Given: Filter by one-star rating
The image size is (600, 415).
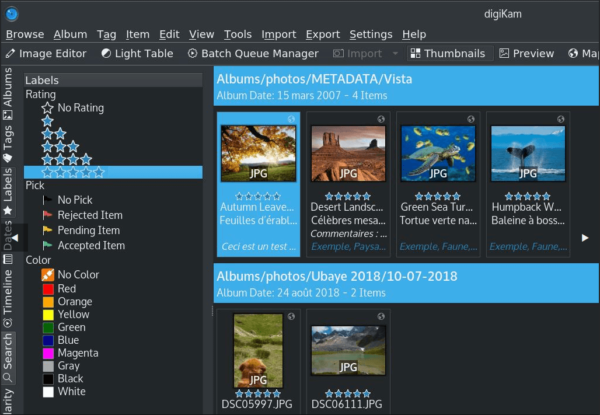Looking at the screenshot, I should coord(47,121).
